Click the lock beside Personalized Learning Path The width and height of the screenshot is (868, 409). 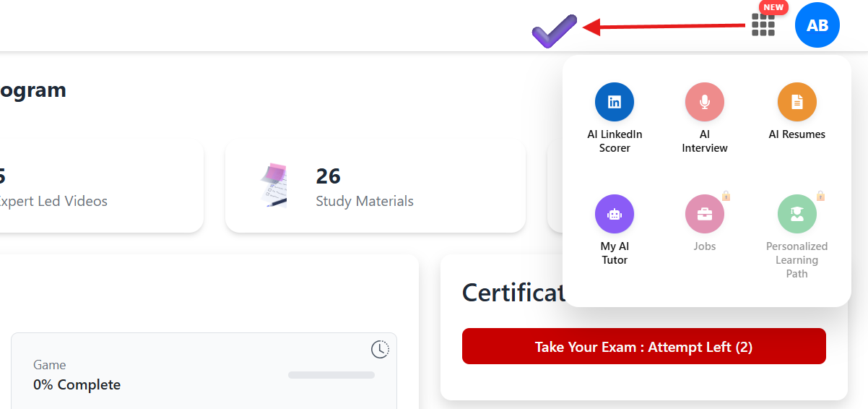coord(820,196)
